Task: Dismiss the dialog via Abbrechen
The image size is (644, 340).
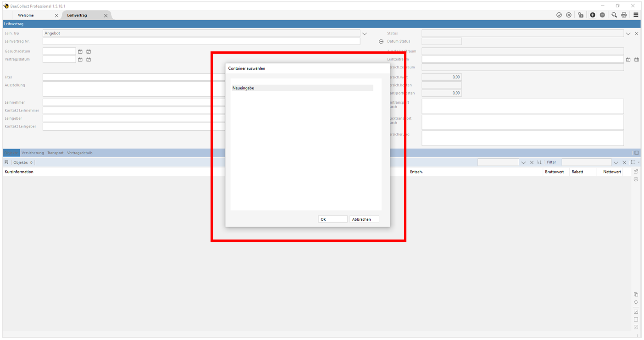Action: 364,219
